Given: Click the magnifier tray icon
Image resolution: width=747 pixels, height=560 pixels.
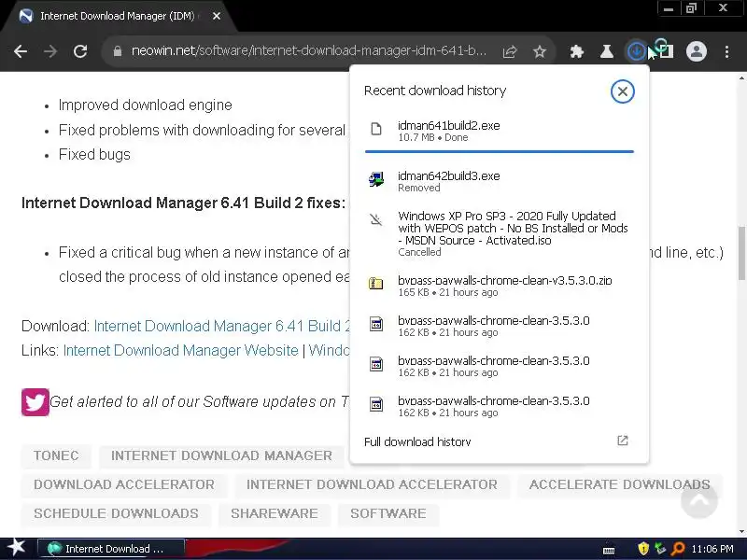Looking at the screenshot, I should 677,549.
